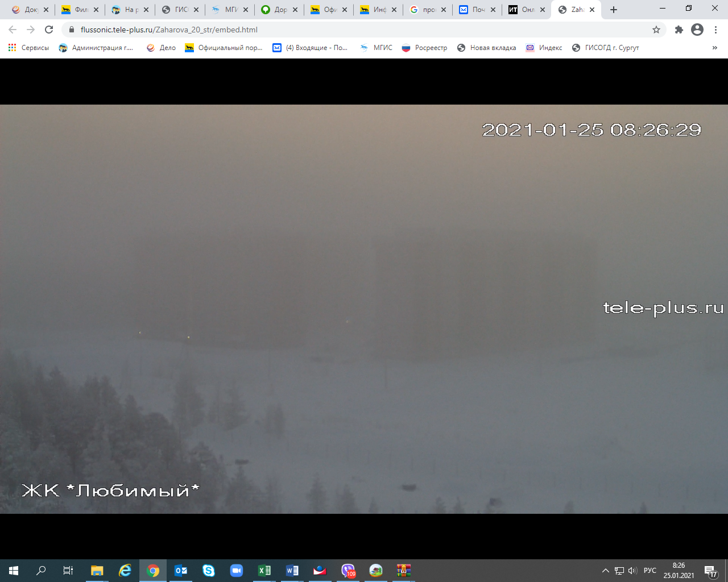The image size is (728, 582).
Task: Click the address bar URL field
Action: point(341,30)
